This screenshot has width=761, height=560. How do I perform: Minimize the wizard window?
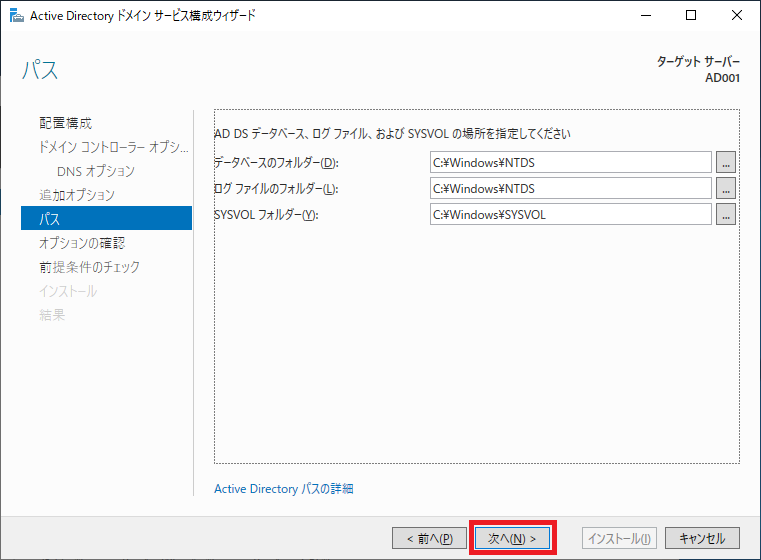pyautogui.click(x=645, y=16)
